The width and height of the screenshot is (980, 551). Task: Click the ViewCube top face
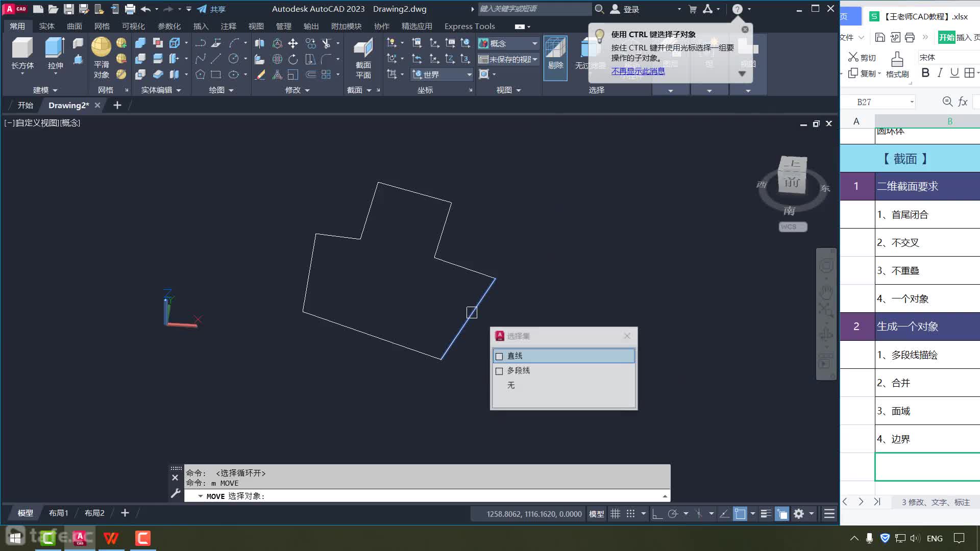[794, 164]
